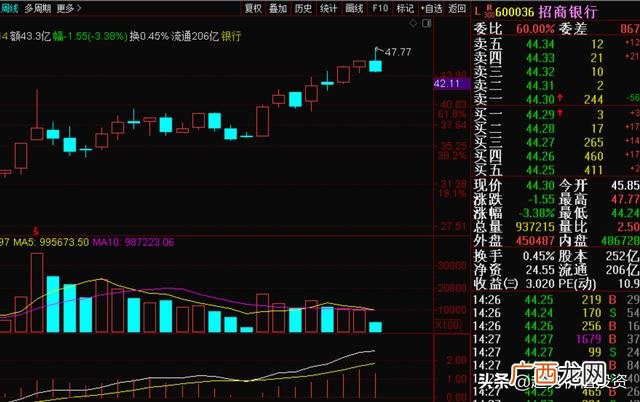Click the 600036 stock code

pos(514,12)
